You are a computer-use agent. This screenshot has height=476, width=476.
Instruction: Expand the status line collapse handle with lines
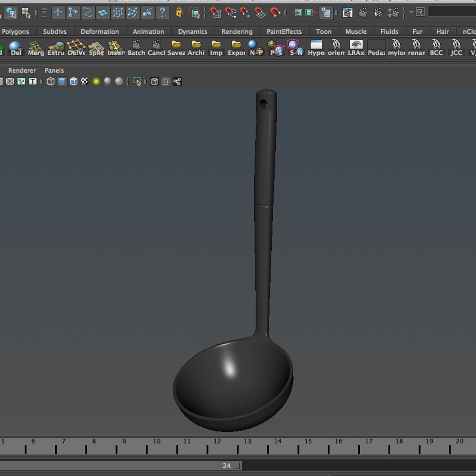[44, 13]
